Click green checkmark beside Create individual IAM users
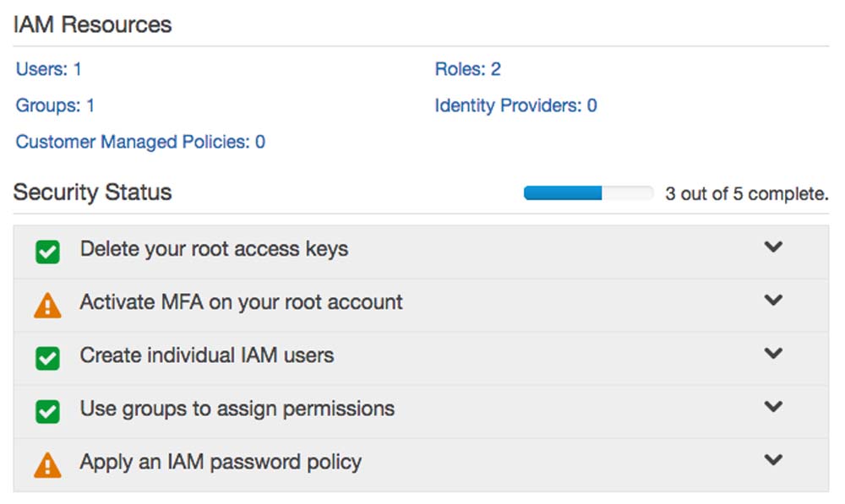 pos(48,358)
